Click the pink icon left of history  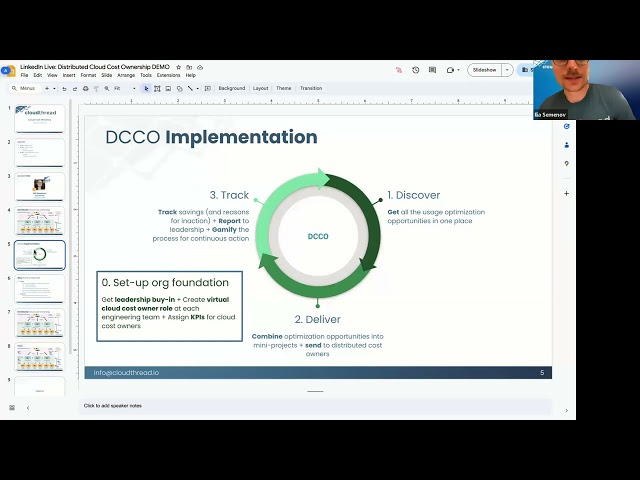399,70
